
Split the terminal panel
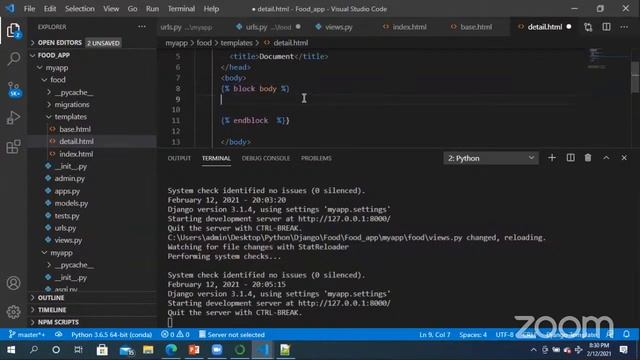point(571,158)
